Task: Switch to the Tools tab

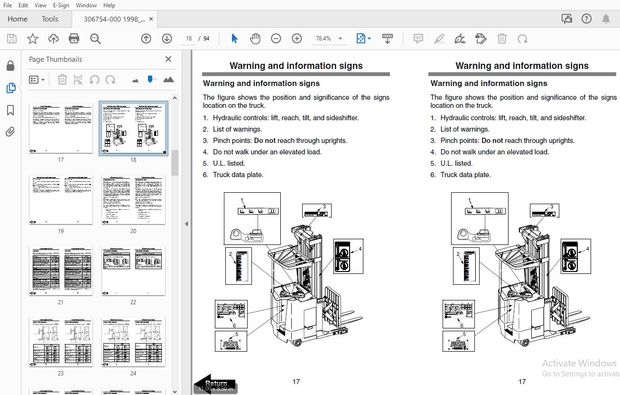Action: 50,19
